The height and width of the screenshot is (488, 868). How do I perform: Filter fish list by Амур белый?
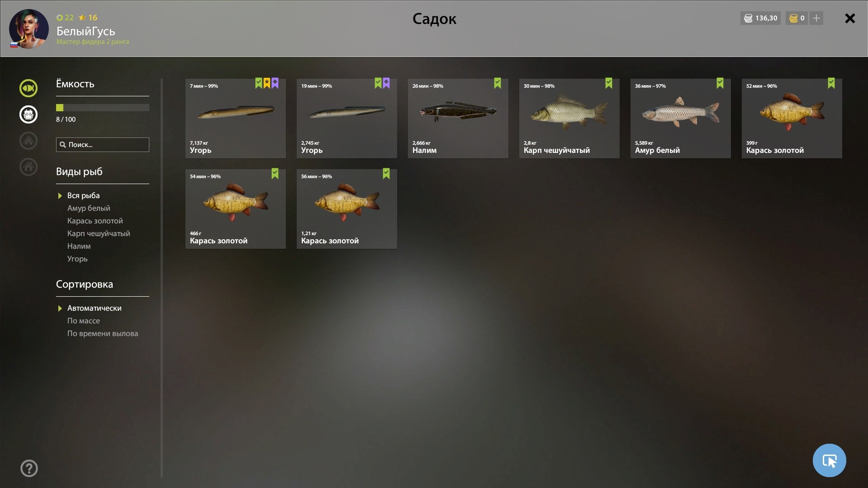point(89,208)
